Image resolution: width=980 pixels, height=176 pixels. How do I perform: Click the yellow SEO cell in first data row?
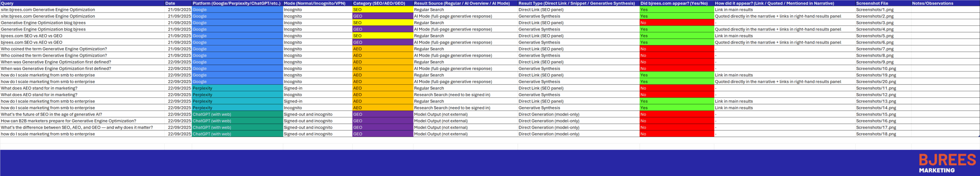coord(382,10)
